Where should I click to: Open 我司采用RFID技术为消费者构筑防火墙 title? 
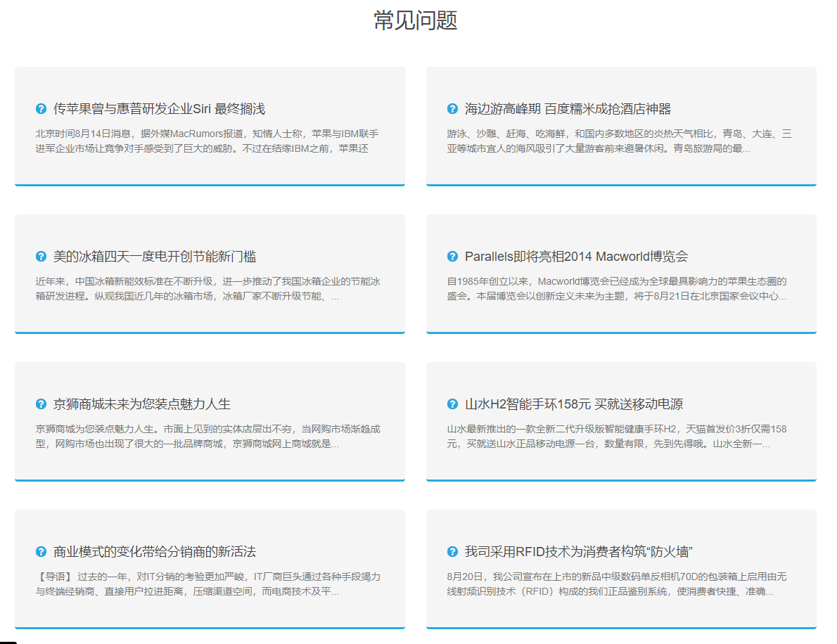point(580,552)
